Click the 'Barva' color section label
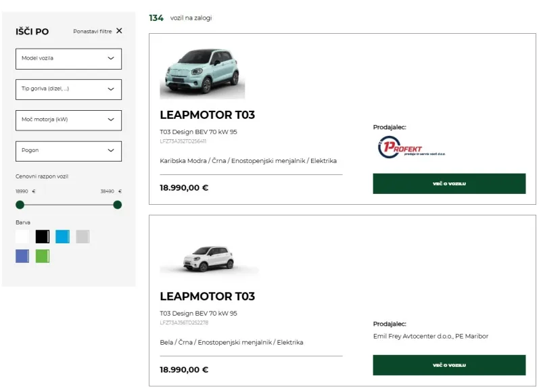Viewport: 541px width, 392px height. (x=23, y=222)
